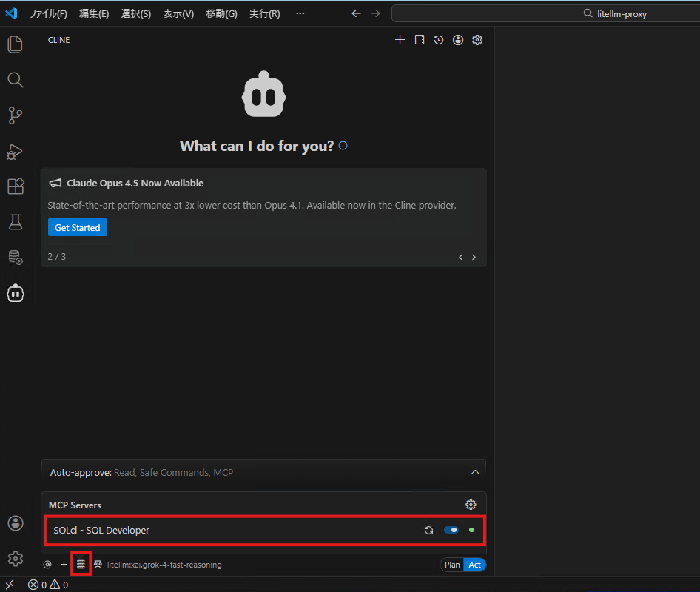Viewport: 700px width, 592px height.
Task: Click the Auto-approve: Read, Safe Commands, MCP text
Action: (141, 472)
